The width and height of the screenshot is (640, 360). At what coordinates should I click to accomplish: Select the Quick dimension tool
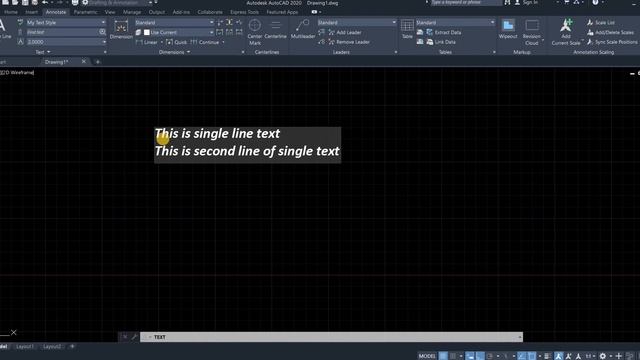pyautogui.click(x=177, y=42)
